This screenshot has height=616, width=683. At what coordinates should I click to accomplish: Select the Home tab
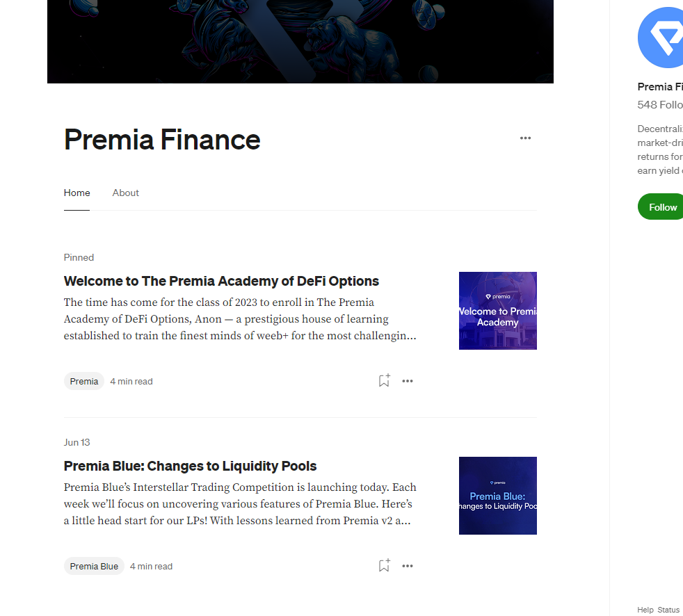pyautogui.click(x=77, y=193)
